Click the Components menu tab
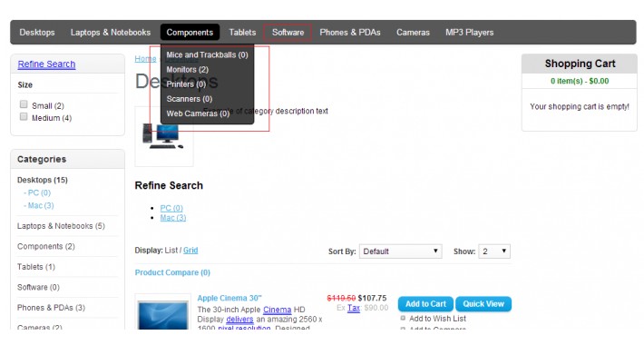The height and width of the screenshot is (345, 644). [190, 32]
